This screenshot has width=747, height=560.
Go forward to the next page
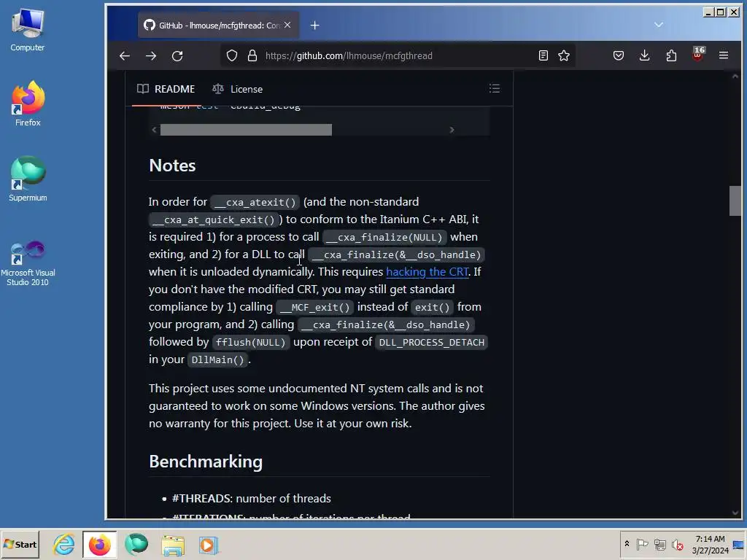(x=151, y=55)
